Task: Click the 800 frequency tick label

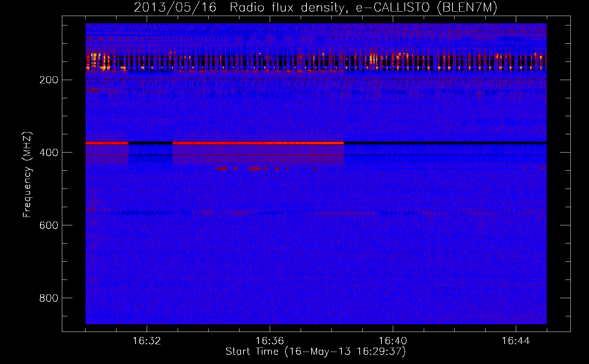Action: (49, 298)
